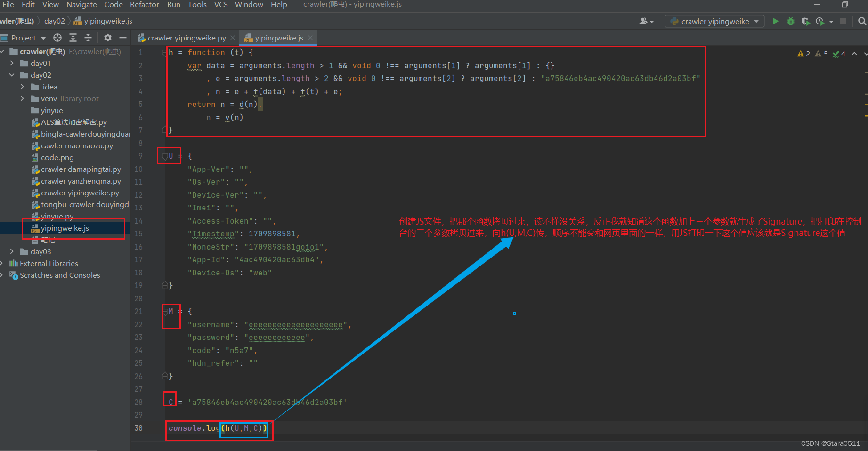Click the warnings indicator showing 2

tap(803, 54)
